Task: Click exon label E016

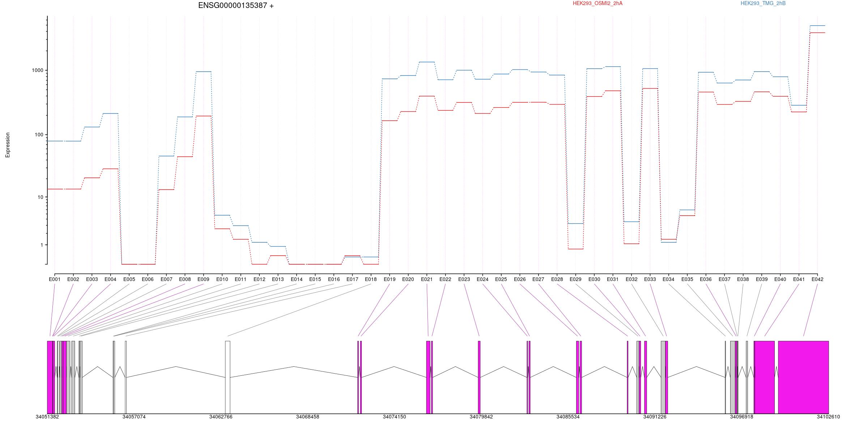Action: (334, 279)
